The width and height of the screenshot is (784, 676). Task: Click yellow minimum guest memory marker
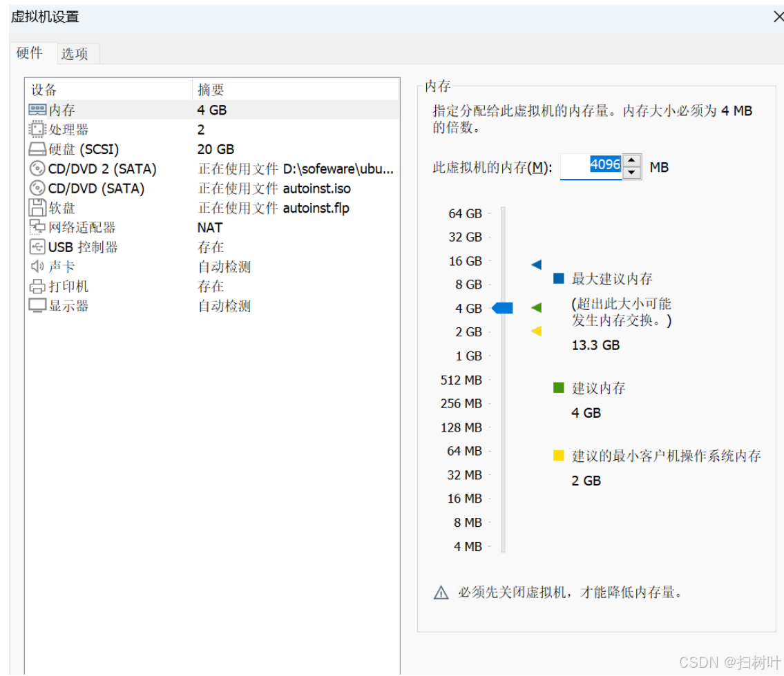(x=537, y=331)
